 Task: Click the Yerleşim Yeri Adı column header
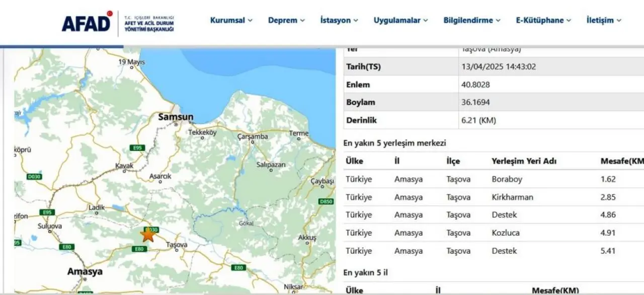click(524, 161)
